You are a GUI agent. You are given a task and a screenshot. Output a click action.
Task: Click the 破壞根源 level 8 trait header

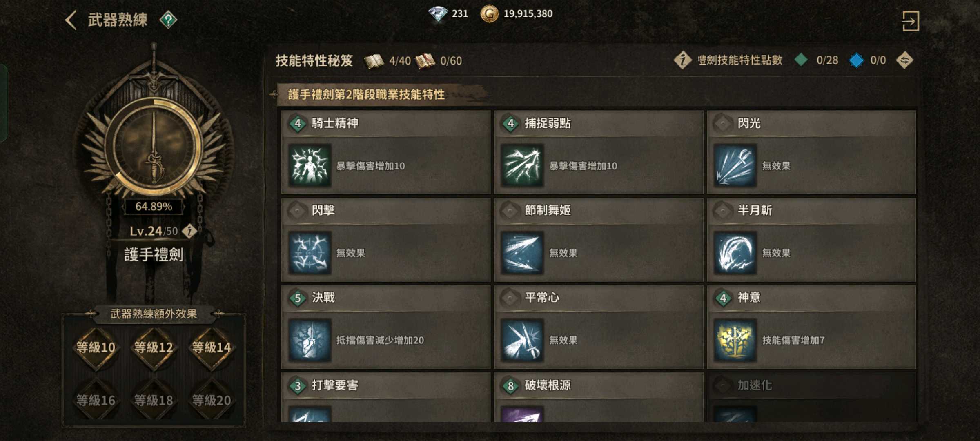tap(599, 385)
